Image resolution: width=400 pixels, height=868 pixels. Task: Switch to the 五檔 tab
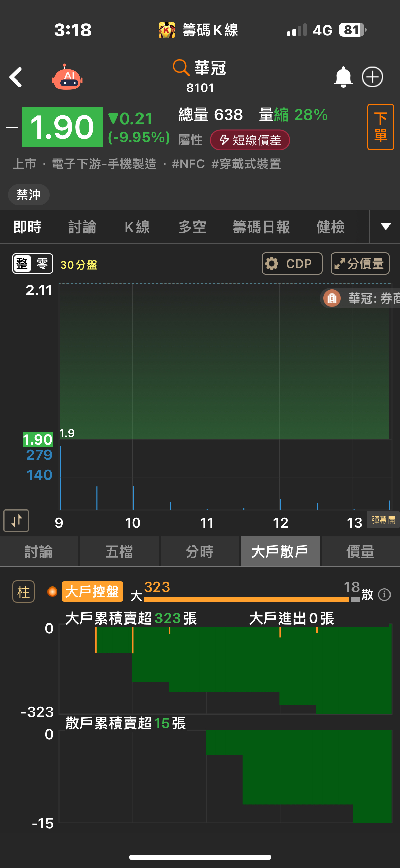point(119,551)
